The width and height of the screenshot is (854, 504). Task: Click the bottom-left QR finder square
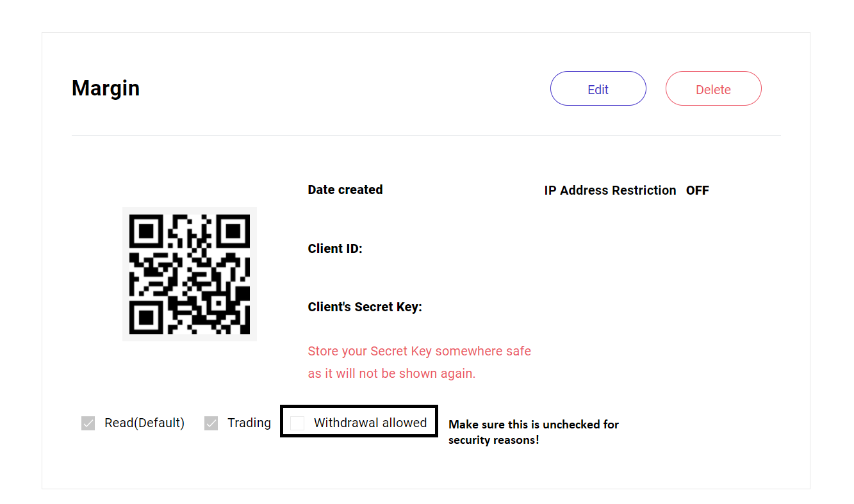point(145,318)
